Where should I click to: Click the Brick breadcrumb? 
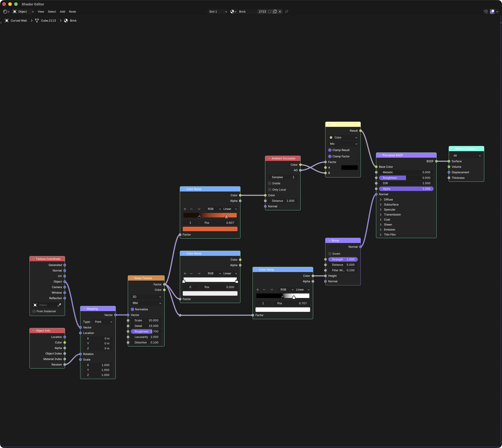(73, 21)
